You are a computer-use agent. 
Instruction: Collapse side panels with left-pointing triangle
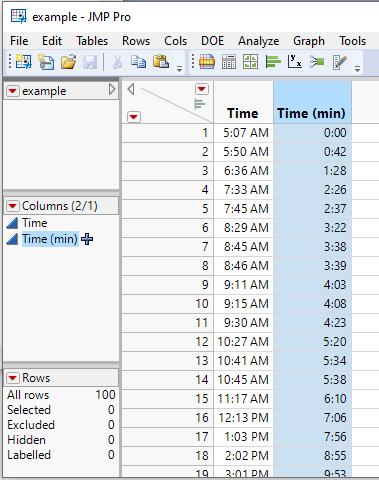pyautogui.click(x=131, y=89)
